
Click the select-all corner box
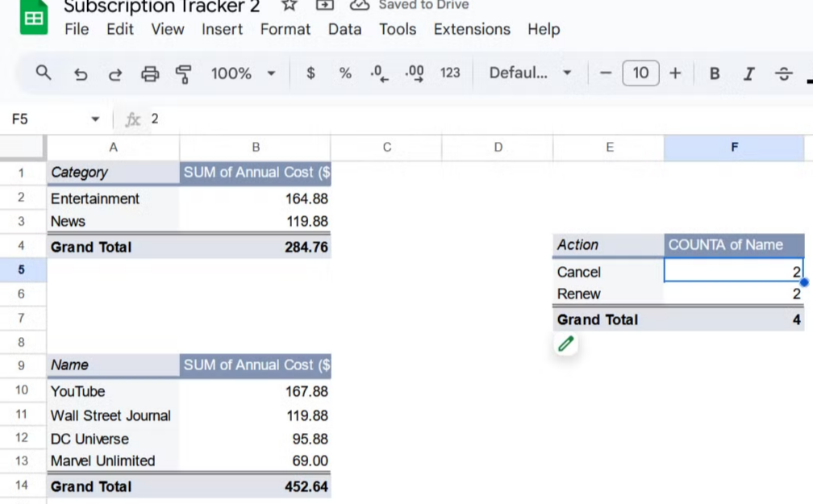click(x=22, y=148)
